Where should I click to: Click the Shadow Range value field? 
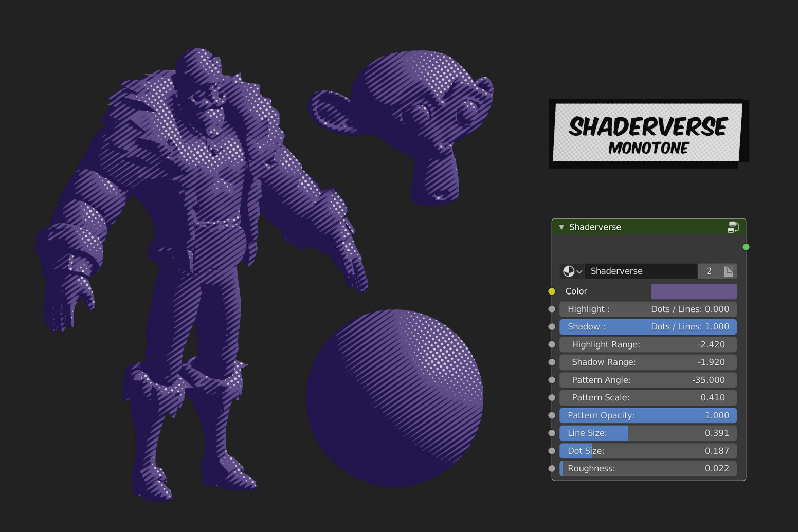pyautogui.click(x=648, y=362)
